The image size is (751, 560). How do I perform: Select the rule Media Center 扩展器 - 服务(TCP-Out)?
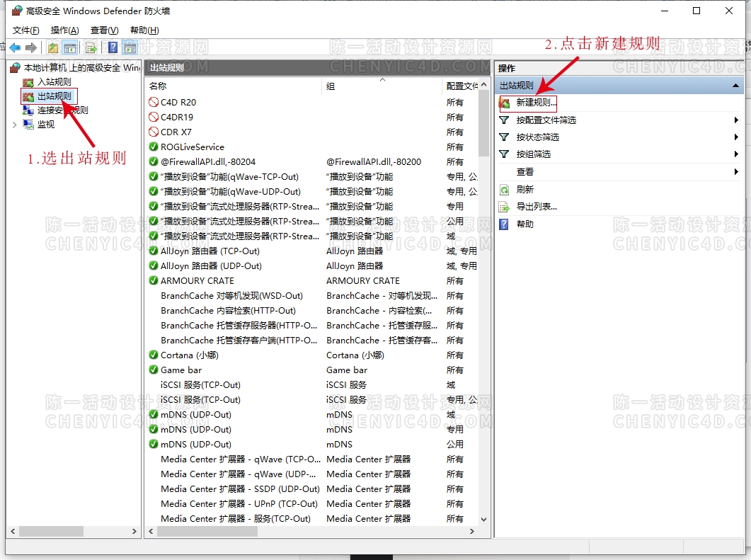[x=235, y=518]
